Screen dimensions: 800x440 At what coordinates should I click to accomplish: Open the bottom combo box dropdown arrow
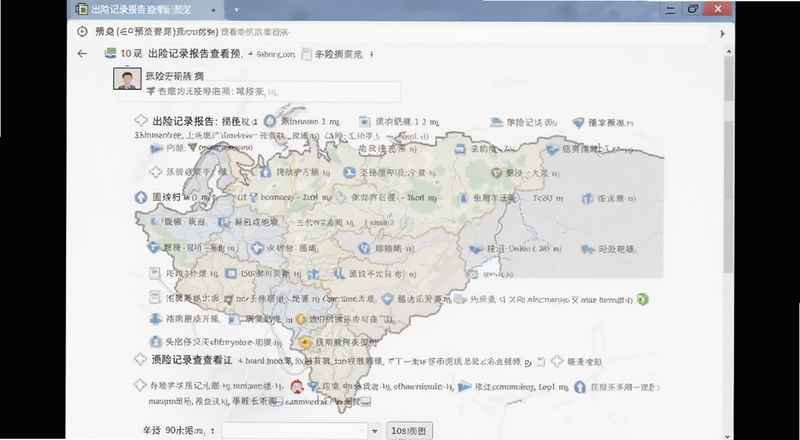tap(375, 431)
